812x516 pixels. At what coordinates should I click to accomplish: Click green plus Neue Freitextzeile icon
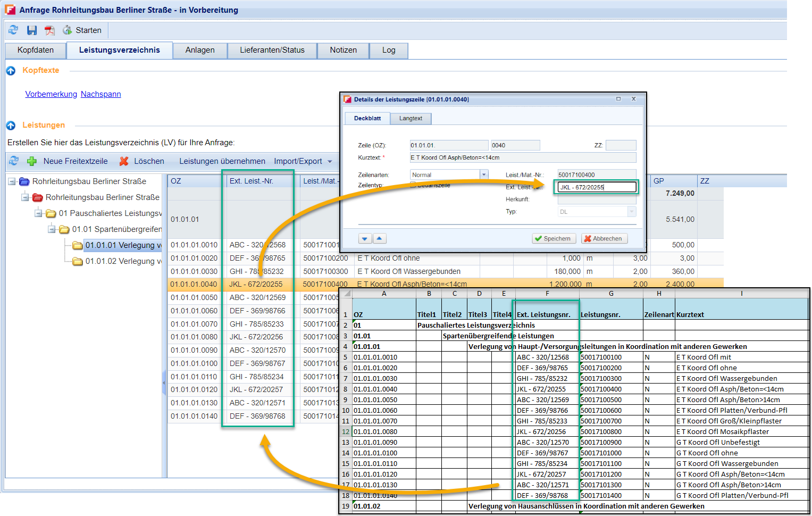(x=32, y=161)
